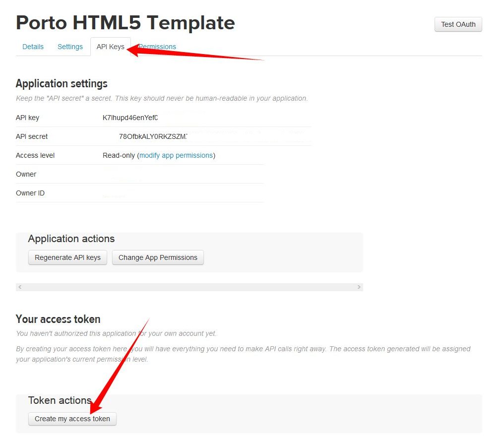Click the horizontal scrollbar's left arrow

tap(20, 287)
